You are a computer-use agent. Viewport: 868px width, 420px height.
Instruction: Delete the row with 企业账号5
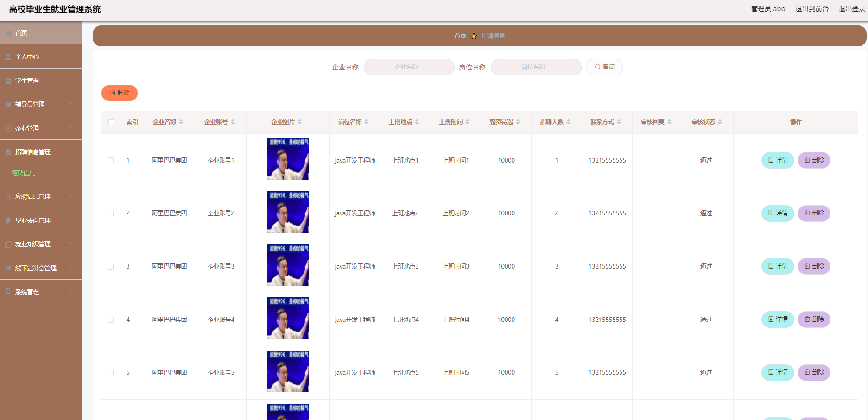(814, 372)
